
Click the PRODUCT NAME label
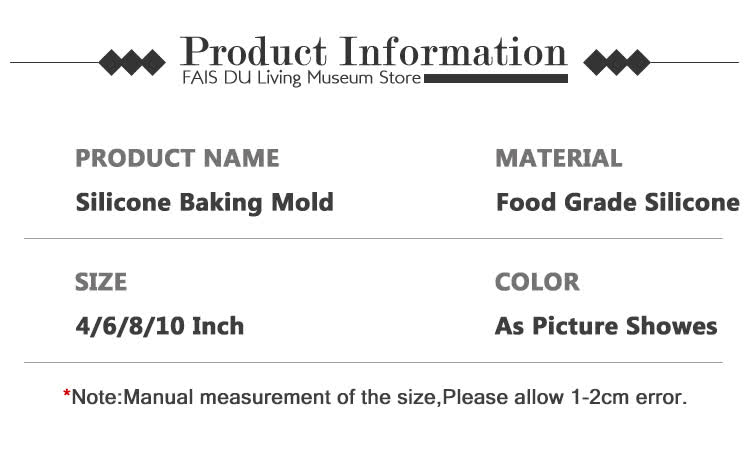click(x=177, y=158)
